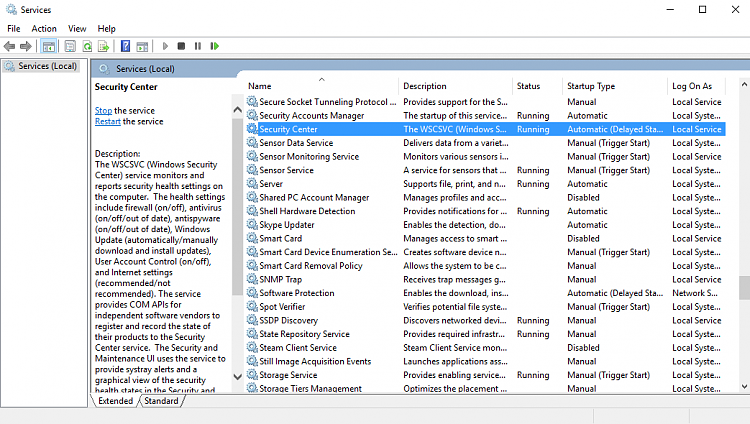
Task: Select the State Repository Service row
Action: (x=485, y=334)
